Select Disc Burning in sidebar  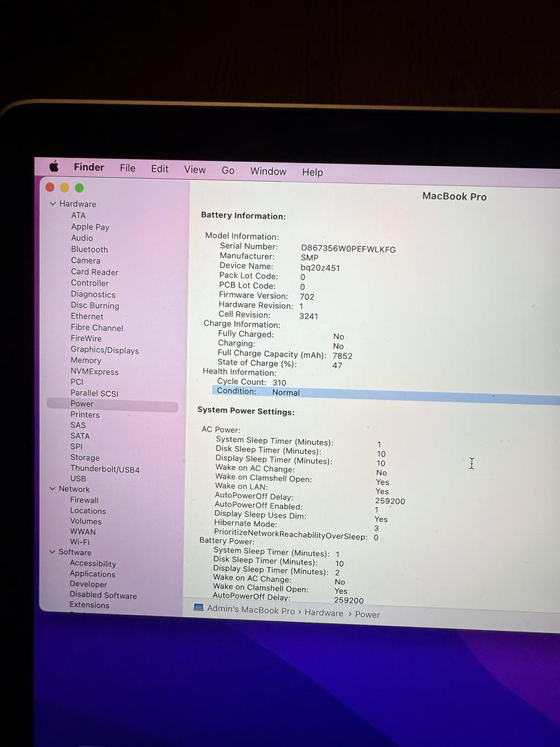click(x=95, y=306)
